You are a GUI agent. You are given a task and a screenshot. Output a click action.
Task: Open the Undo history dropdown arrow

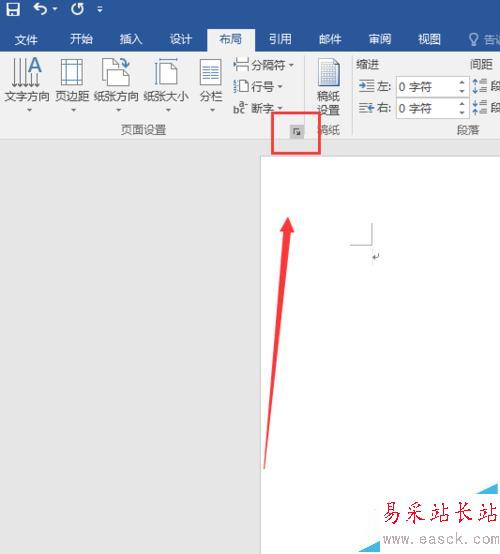tap(55, 9)
